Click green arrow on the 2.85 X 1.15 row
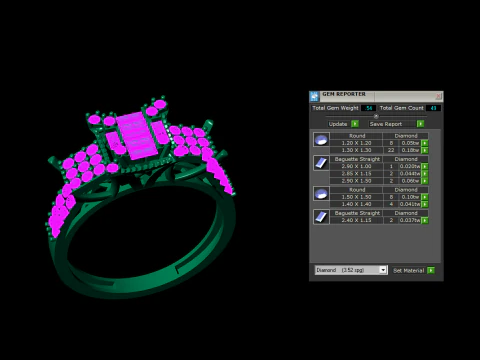Image resolution: width=480 pixels, height=360 pixels. [425, 174]
